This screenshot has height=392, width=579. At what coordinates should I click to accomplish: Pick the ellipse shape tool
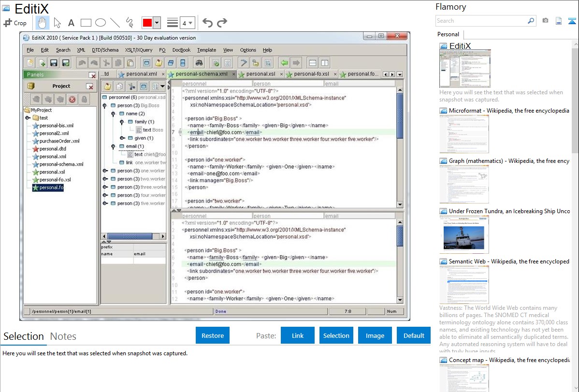100,23
